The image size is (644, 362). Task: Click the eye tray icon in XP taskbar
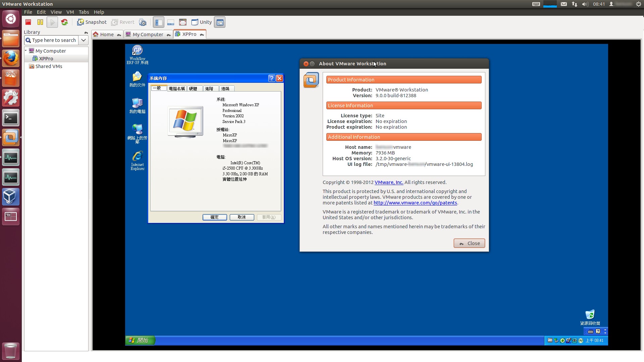point(575,341)
